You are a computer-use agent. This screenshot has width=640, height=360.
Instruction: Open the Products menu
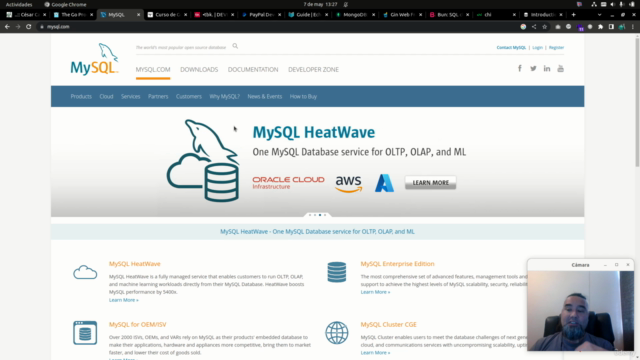pyautogui.click(x=81, y=96)
